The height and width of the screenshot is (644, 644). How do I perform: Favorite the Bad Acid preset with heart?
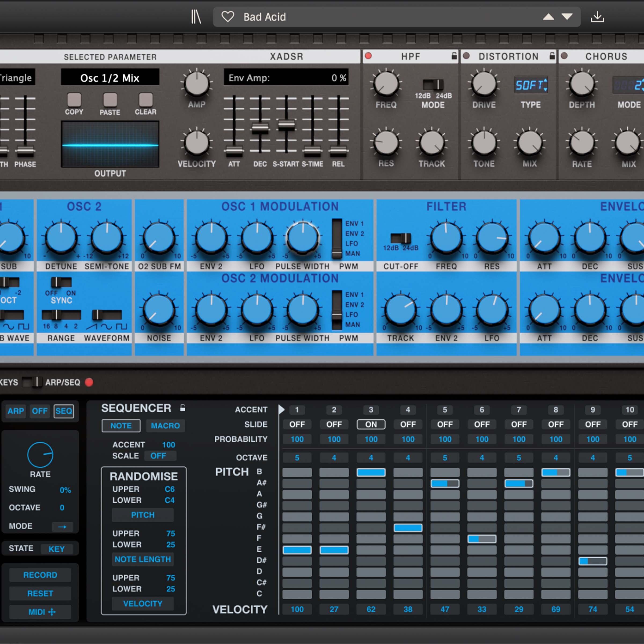228,17
